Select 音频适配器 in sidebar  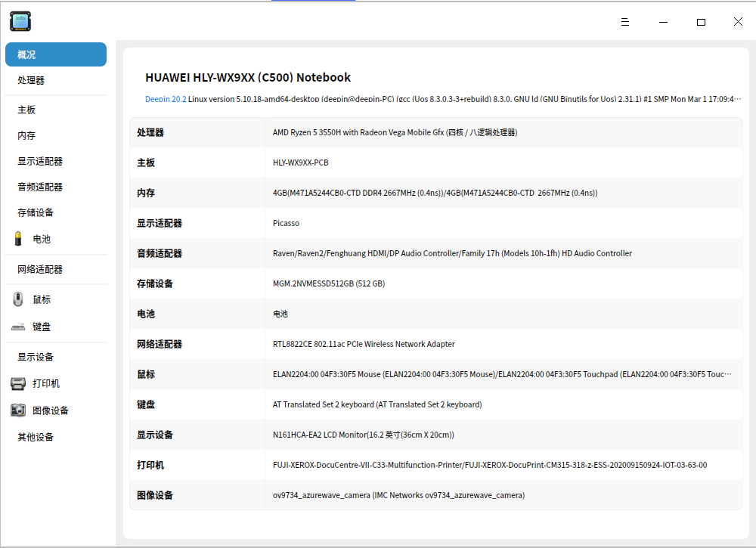tap(40, 187)
